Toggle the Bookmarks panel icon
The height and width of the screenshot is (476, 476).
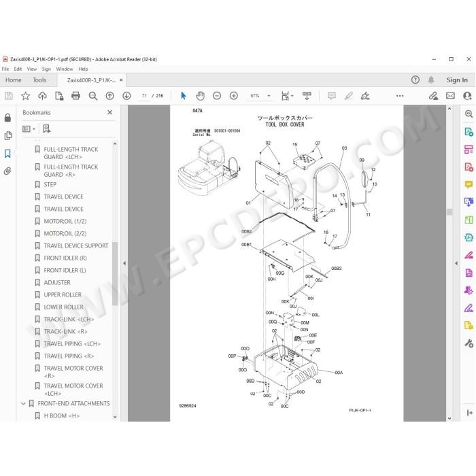[x=7, y=154]
